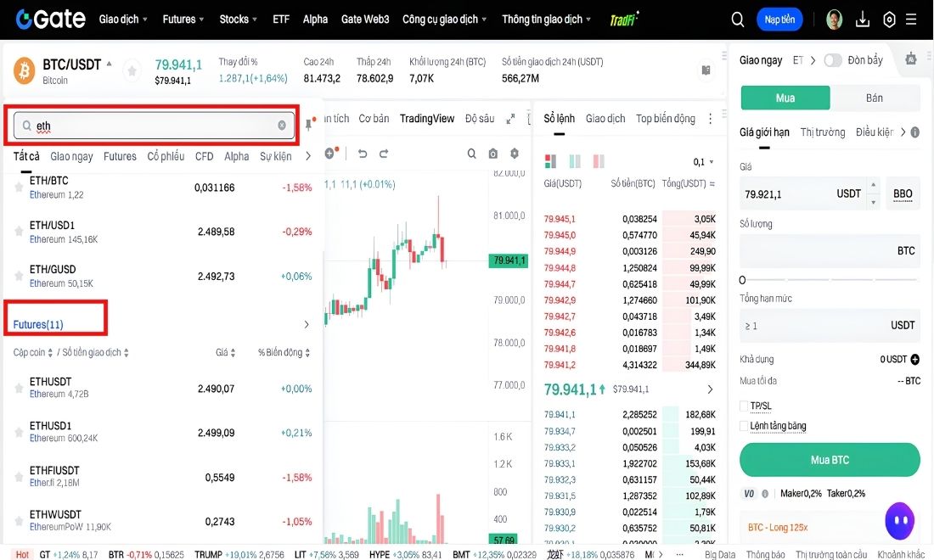Enable the TP/SL checkbox
The image size is (934, 560).
point(744,406)
